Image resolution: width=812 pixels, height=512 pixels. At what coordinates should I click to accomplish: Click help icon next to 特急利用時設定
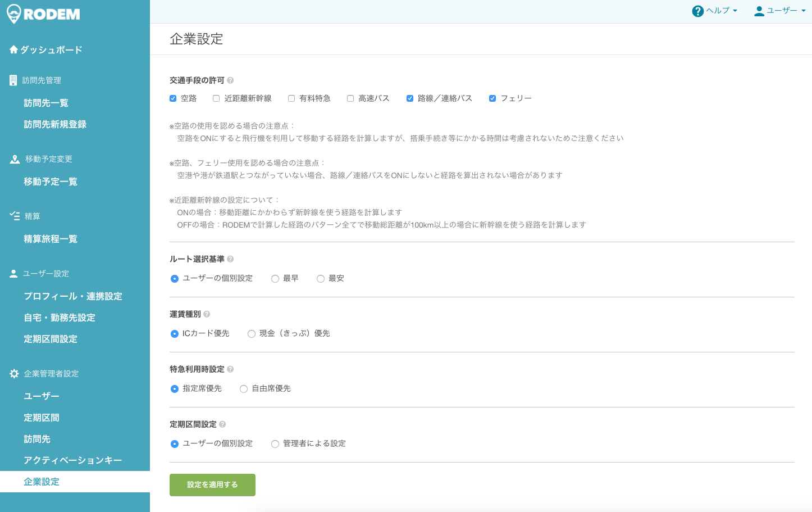(230, 369)
